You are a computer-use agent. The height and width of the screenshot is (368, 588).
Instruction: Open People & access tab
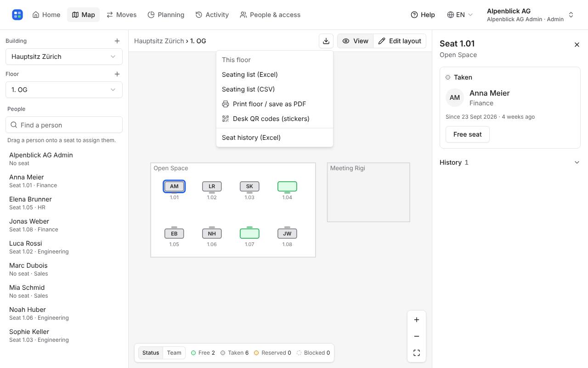click(270, 15)
